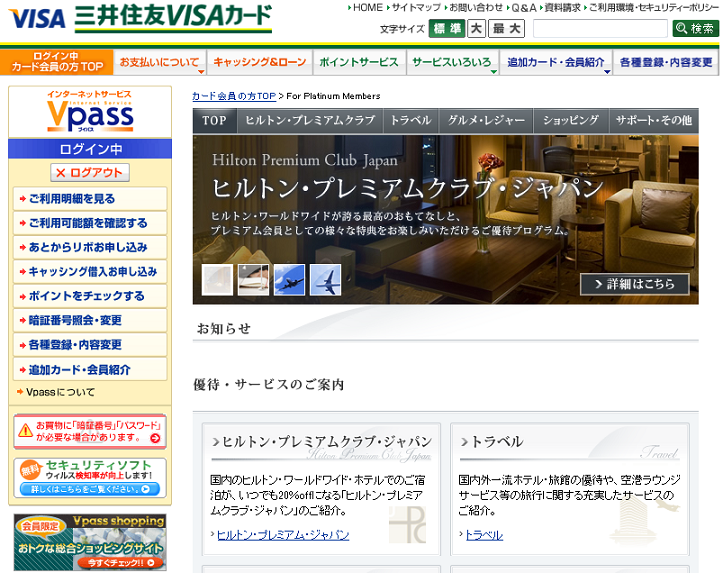Click 詳細はこちら button on Hilton banner
This screenshot has width=723, height=573.
coord(634,284)
